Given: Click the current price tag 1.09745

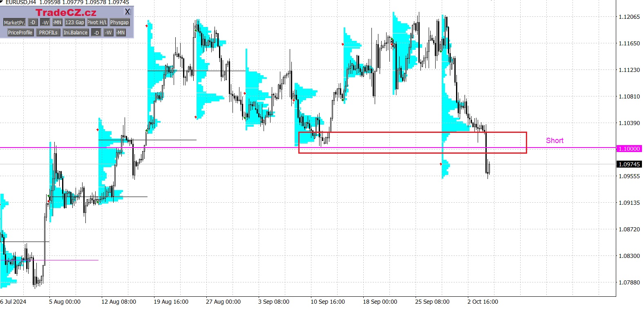Looking at the screenshot, I should coord(629,164).
